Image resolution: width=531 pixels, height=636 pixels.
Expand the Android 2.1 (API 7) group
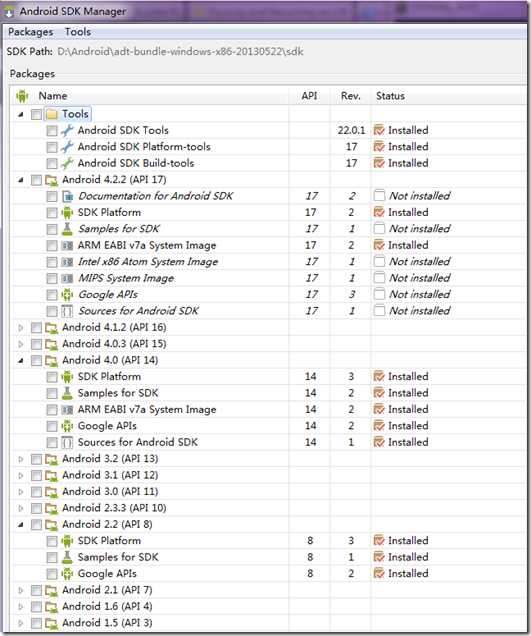21,590
